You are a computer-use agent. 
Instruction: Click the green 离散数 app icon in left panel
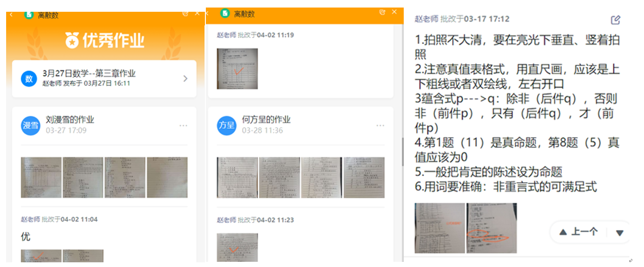pyautogui.click(x=29, y=14)
